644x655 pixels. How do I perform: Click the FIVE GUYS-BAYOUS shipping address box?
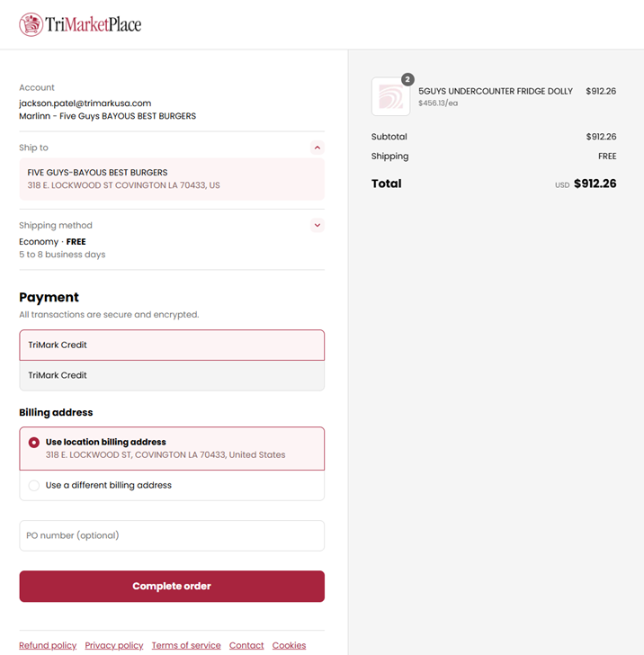pyautogui.click(x=171, y=178)
